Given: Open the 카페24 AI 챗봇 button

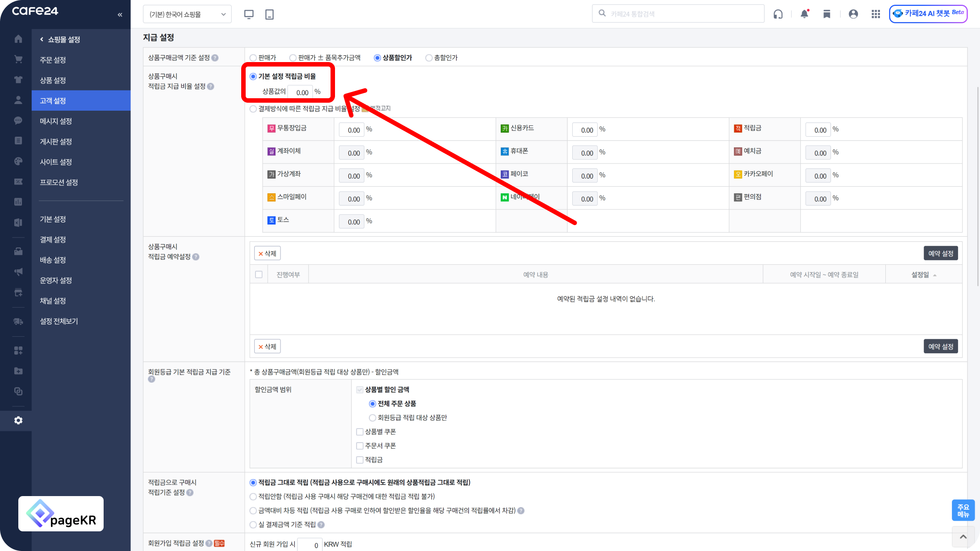Looking at the screenshot, I should coord(928,13).
